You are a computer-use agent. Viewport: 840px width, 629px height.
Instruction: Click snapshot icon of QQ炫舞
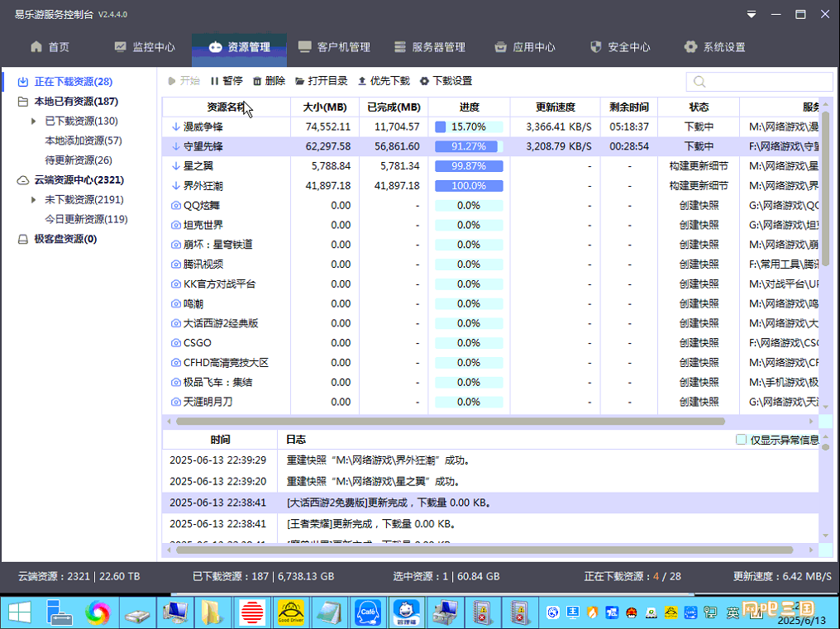176,205
